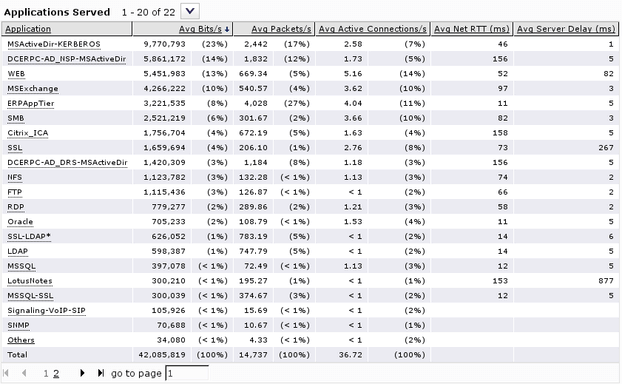This screenshot has height=384, width=622.
Task: Select the MSExchange application link
Action: (x=33, y=88)
